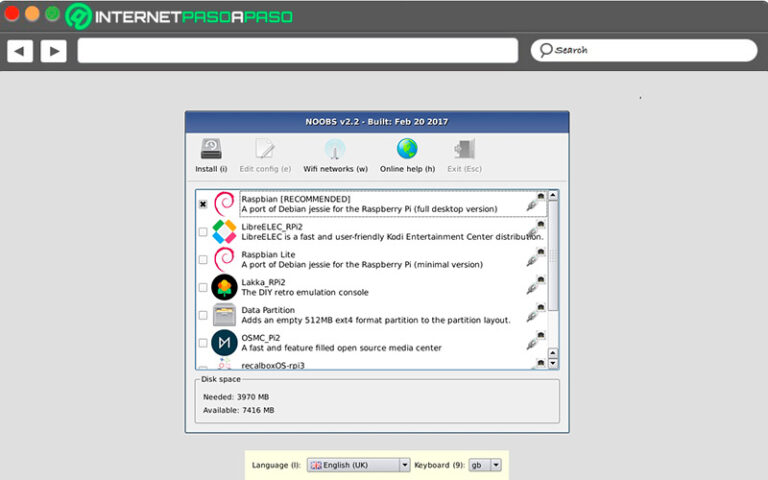
Task: Click the NOOBS v2.2 title bar text
Action: [x=377, y=121]
